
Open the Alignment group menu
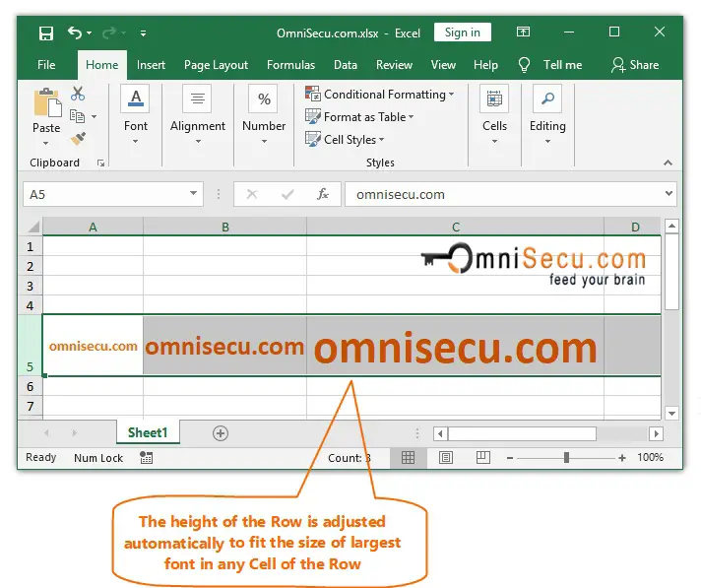pyautogui.click(x=198, y=115)
